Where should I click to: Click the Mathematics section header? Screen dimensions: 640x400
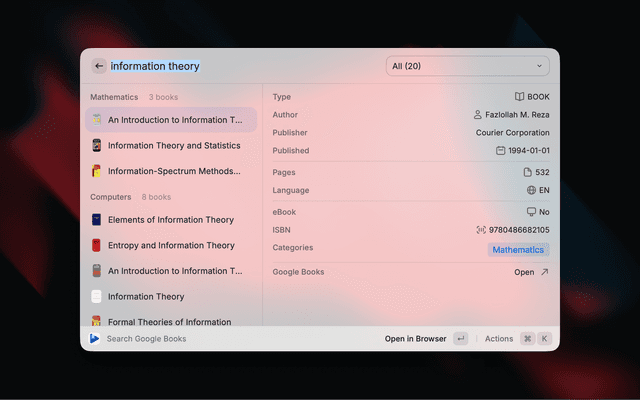[114, 98]
